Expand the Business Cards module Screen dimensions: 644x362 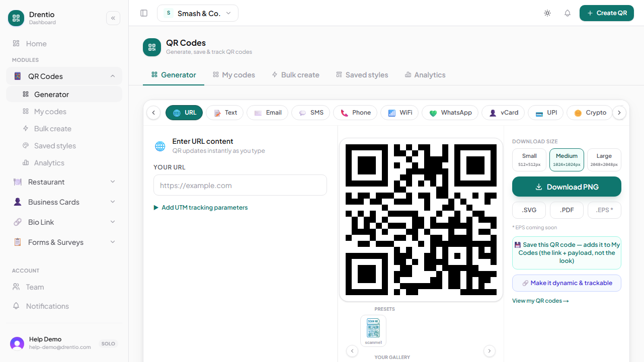click(64, 202)
